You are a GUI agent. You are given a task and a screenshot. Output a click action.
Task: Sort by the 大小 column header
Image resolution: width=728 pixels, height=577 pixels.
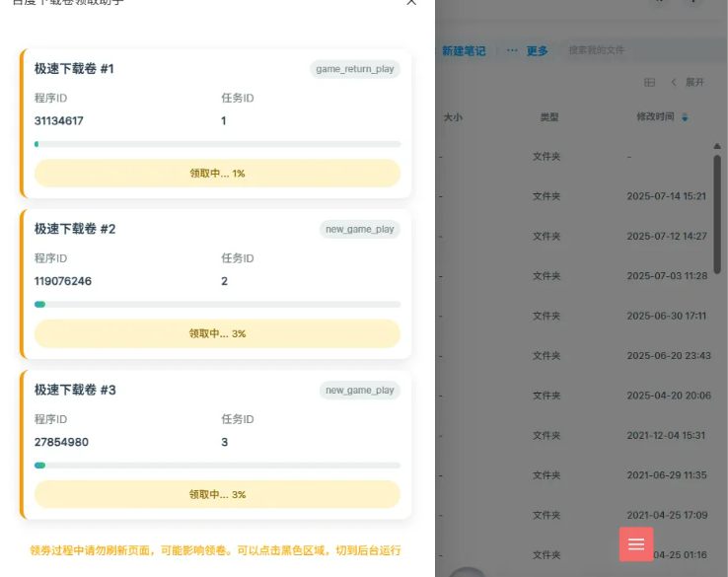pos(452,117)
